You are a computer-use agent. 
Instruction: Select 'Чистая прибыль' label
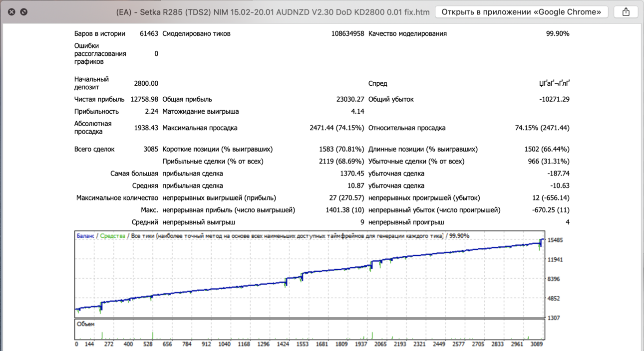[x=99, y=100]
